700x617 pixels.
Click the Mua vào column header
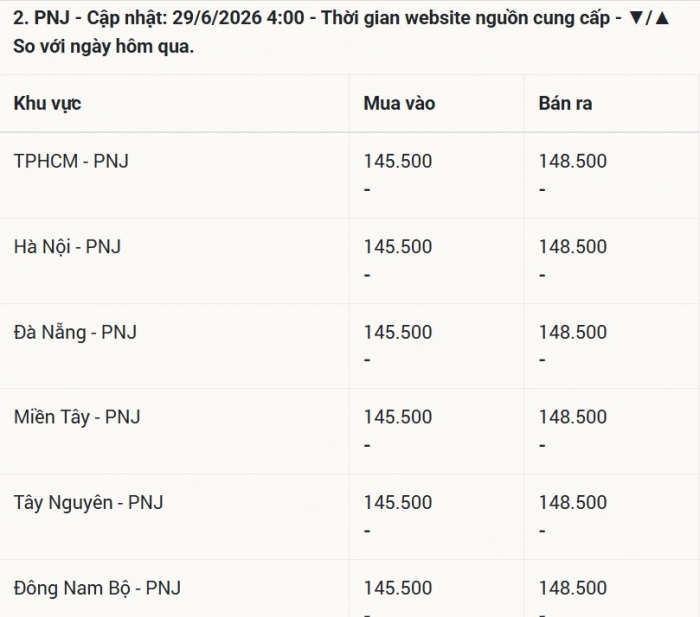399,104
